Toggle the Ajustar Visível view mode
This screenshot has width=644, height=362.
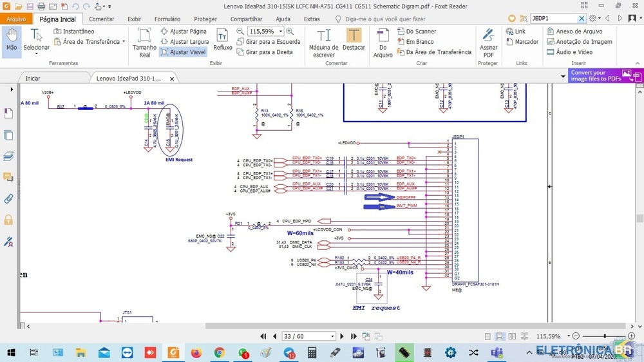pos(184,52)
